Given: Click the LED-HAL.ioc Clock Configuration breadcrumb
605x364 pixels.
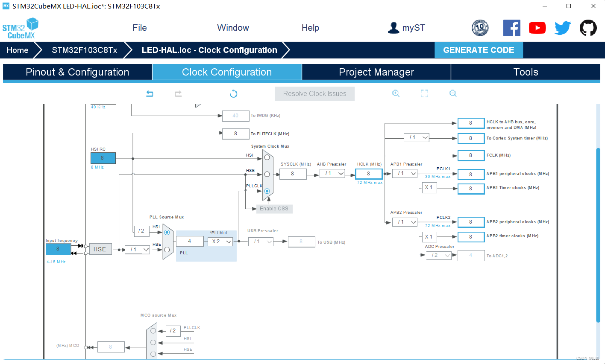Looking at the screenshot, I should (209, 50).
